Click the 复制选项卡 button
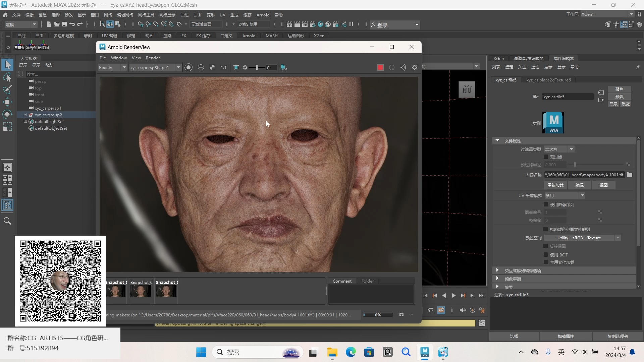This screenshot has height=362, width=644. point(618,336)
